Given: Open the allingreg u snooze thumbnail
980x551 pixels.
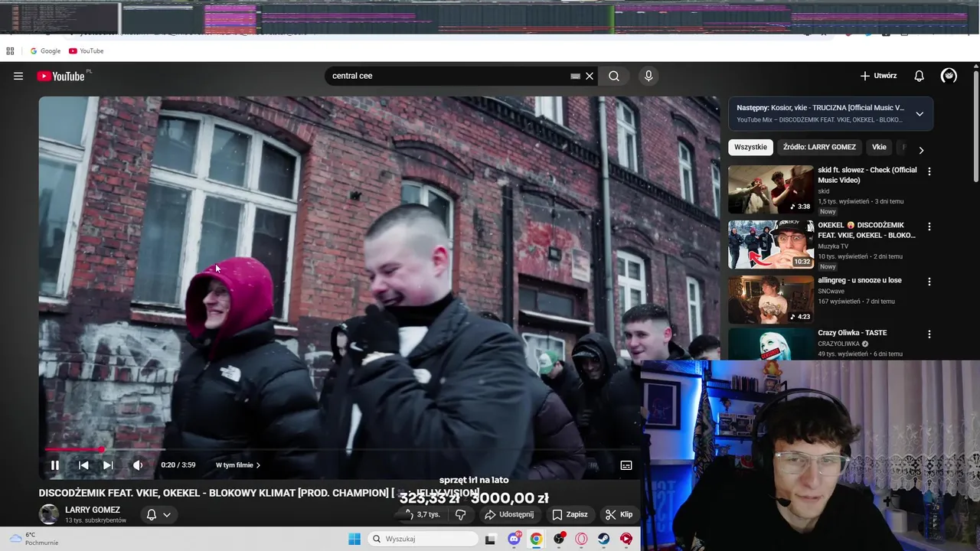Looking at the screenshot, I should point(771,299).
